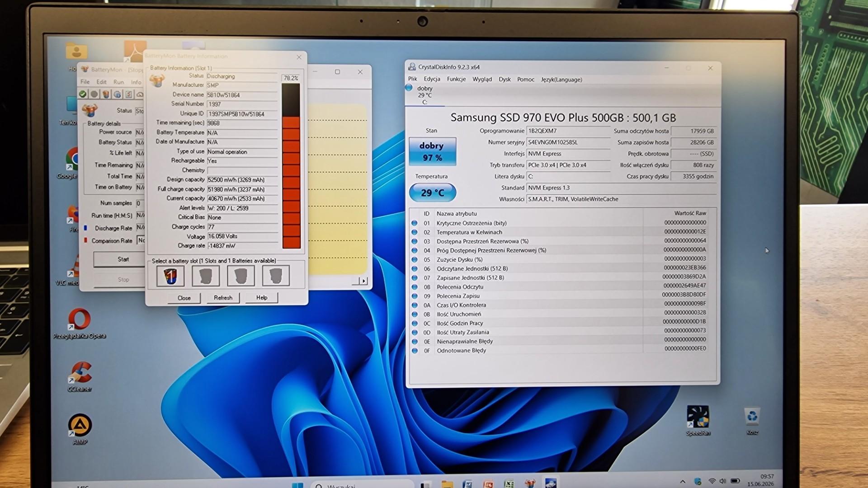Click the Design capacity value field
This screenshot has width=868, height=488.
(x=242, y=180)
